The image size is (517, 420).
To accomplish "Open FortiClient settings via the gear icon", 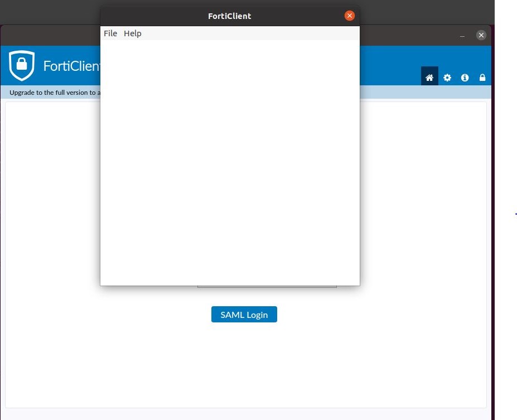I will pos(447,78).
